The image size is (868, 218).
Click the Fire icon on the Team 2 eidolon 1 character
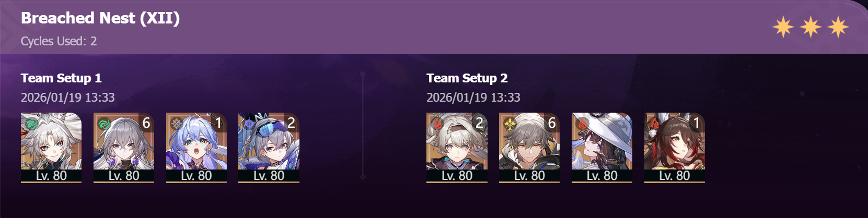(x=654, y=125)
